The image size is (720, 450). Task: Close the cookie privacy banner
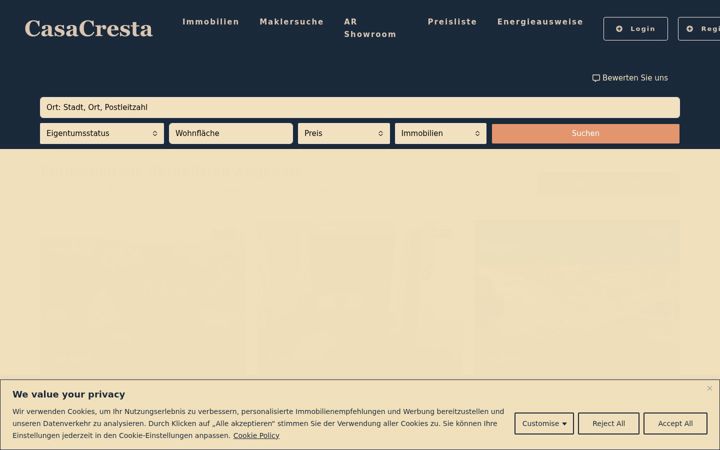pos(710,388)
